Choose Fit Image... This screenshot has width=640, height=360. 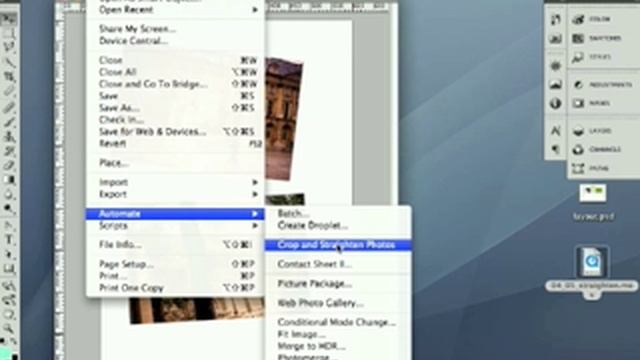click(338, 335)
